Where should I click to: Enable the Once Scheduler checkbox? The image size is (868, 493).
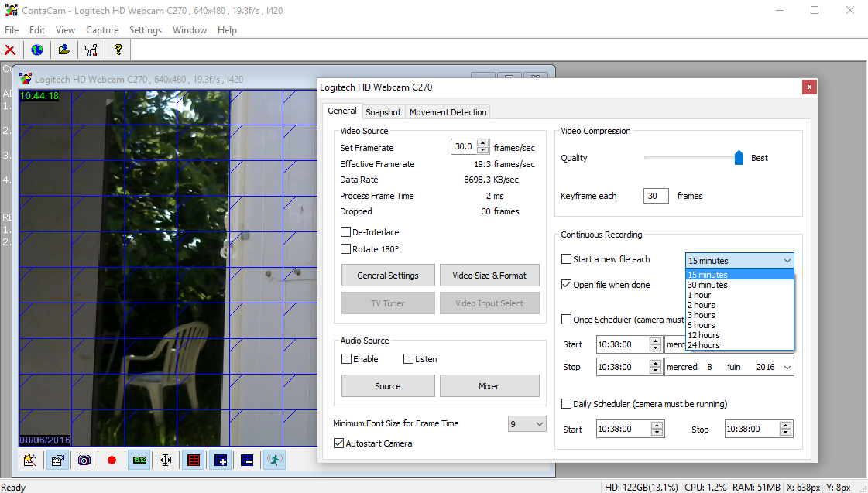(566, 320)
